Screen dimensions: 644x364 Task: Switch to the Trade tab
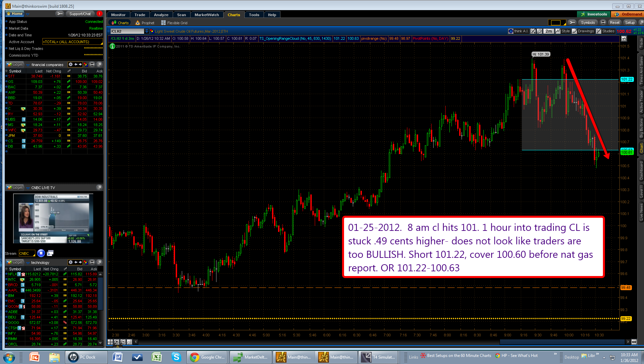pyautogui.click(x=140, y=15)
